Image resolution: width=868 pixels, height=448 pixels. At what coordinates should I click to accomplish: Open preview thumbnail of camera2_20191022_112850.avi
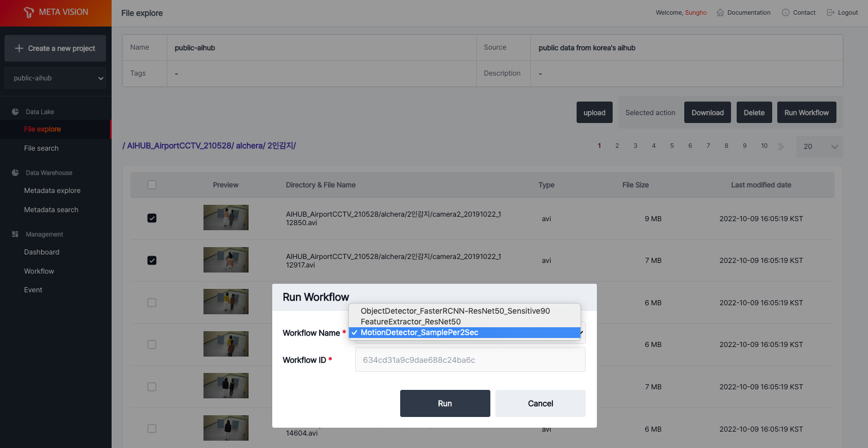(x=226, y=217)
